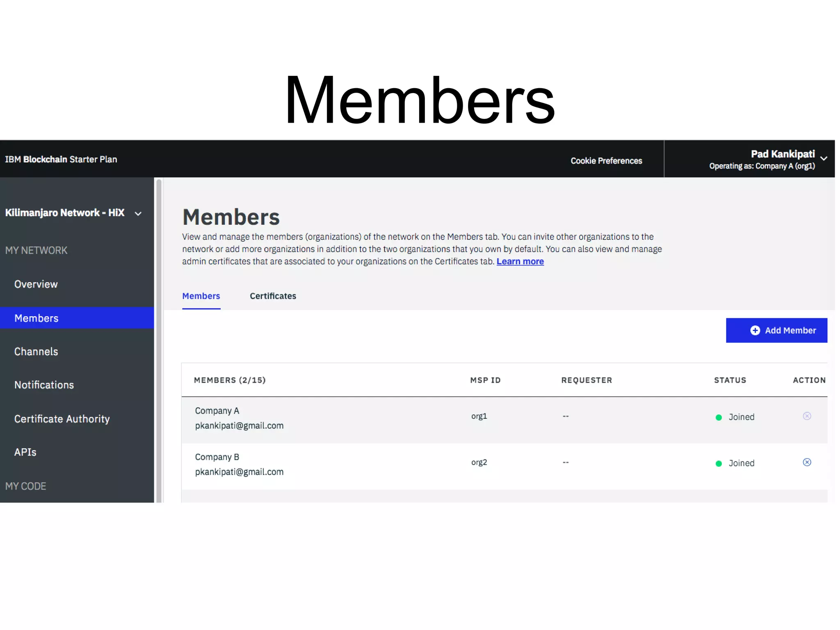This screenshot has width=840, height=630.
Task: Click Joined status text for Company A
Action: [x=742, y=417]
